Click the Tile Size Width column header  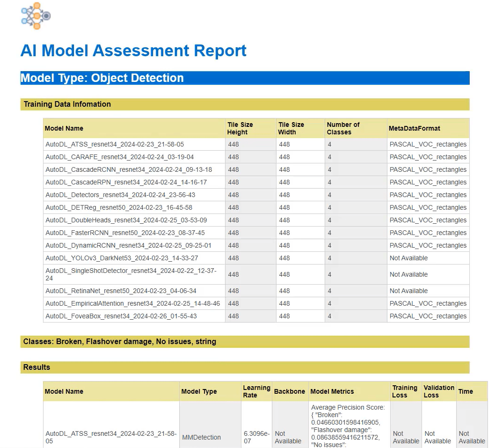[x=290, y=128]
